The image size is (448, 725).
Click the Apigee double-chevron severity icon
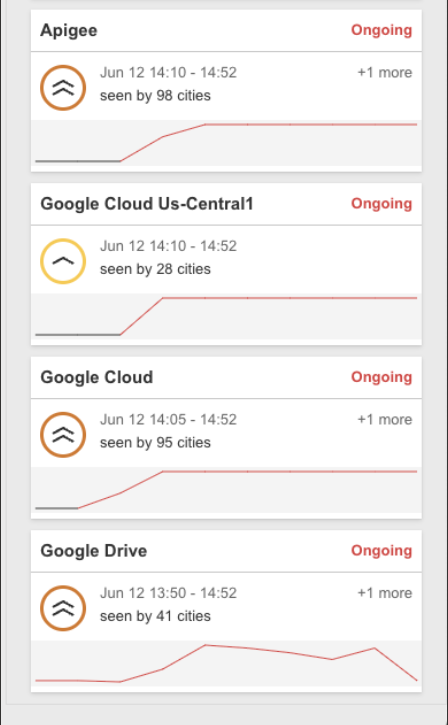tap(63, 88)
